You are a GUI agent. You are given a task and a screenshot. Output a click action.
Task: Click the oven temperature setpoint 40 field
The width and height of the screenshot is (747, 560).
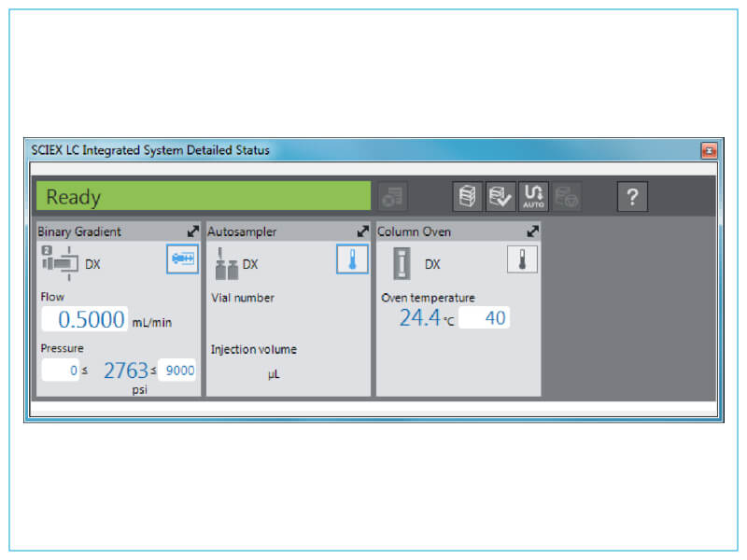coord(484,318)
